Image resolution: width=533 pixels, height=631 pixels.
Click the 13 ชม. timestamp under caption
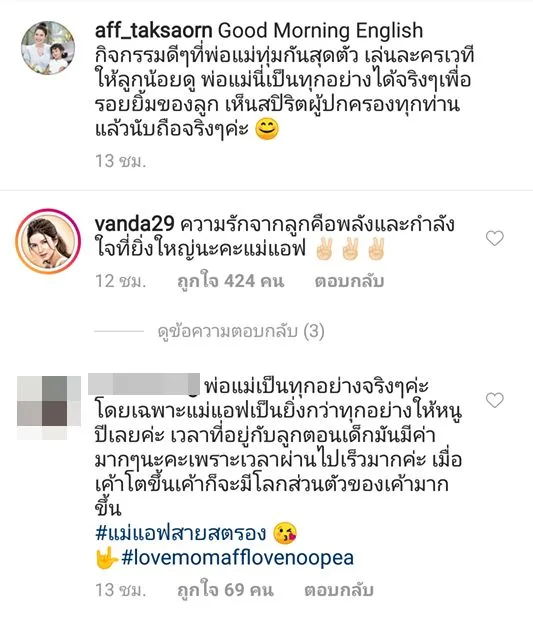120,161
